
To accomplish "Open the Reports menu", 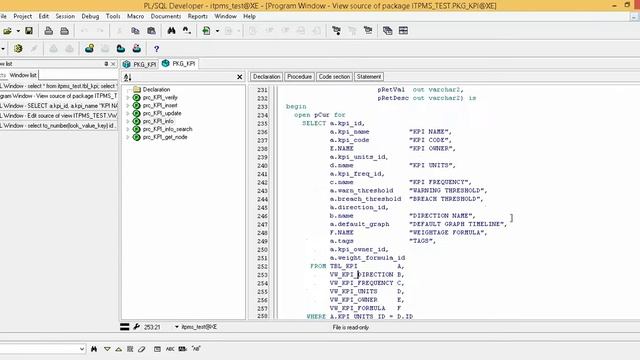I will [x=198, y=16].
